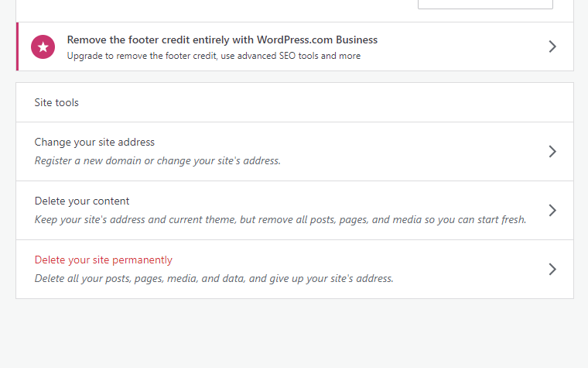588x368 pixels.
Task: Click the pink star upgrade icon
Action: pyautogui.click(x=43, y=47)
